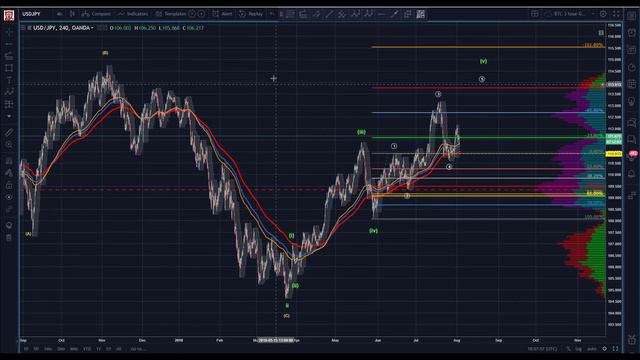Select the 5D date range tab

(x=36, y=349)
